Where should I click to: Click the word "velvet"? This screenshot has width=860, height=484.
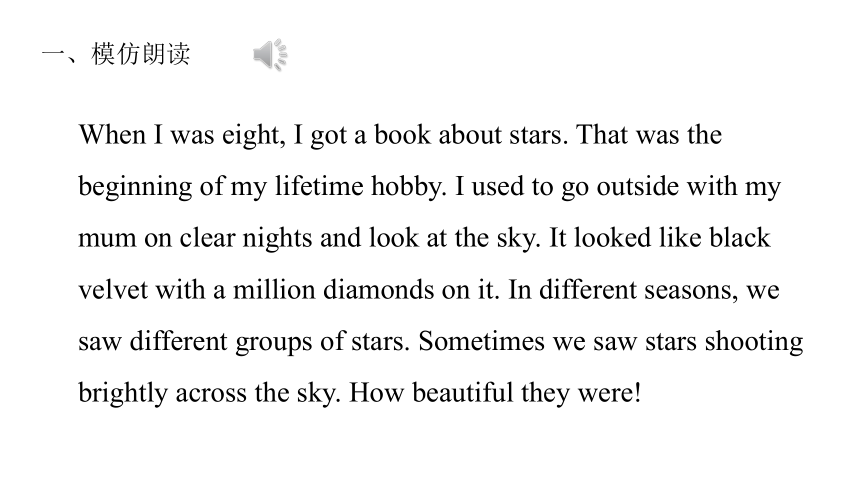coord(113,290)
